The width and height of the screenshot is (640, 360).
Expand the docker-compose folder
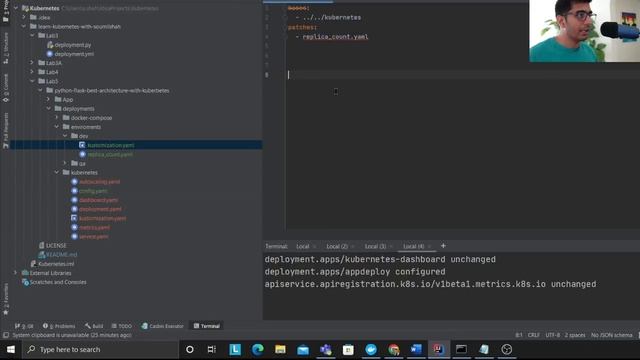click(56, 118)
